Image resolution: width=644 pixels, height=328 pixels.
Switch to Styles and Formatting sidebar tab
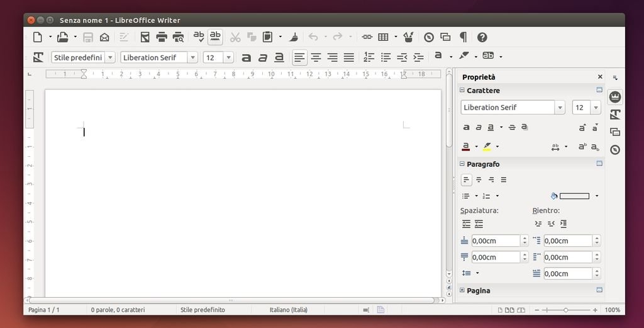[x=615, y=114]
